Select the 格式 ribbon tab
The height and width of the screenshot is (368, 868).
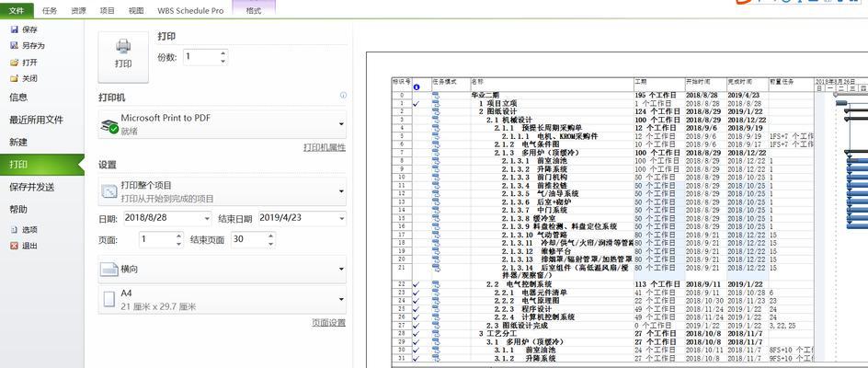[254, 10]
